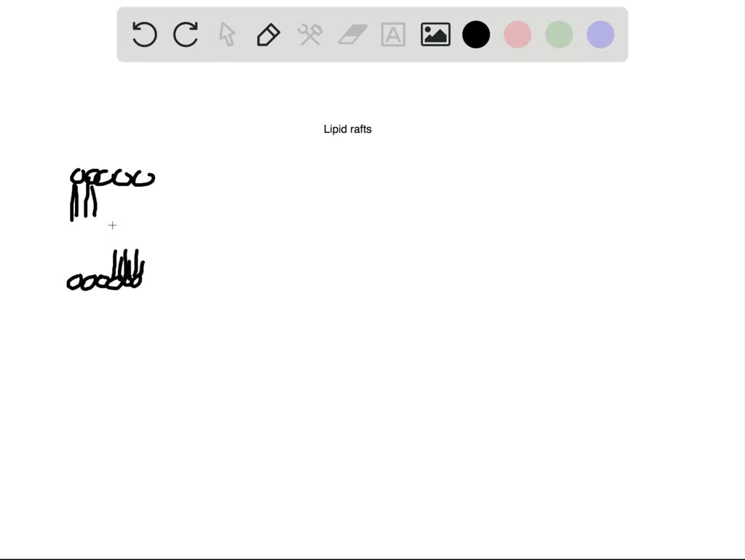The width and height of the screenshot is (745, 560).
Task: Click the empty gray toolbar area left of Undo
Action: click(x=124, y=34)
